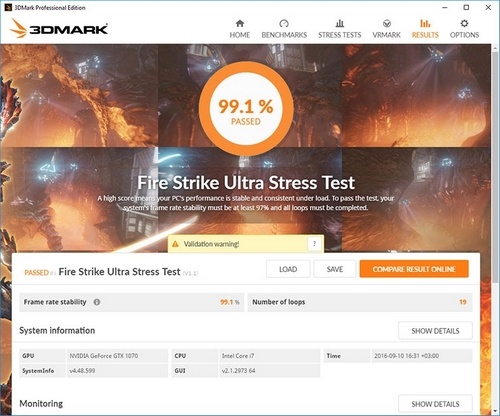Click the 99.1% passed score circle

[x=246, y=109]
